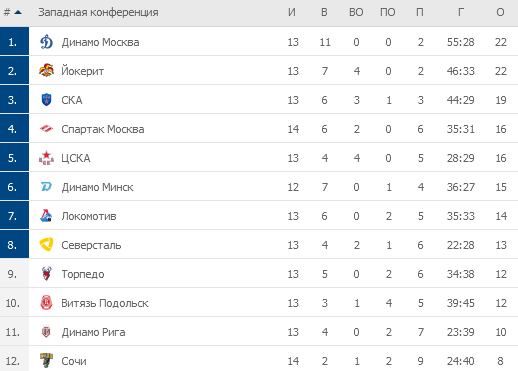Open the Локомотив team link
Image resolution: width=518 pixels, height=371 pixels.
click(89, 216)
